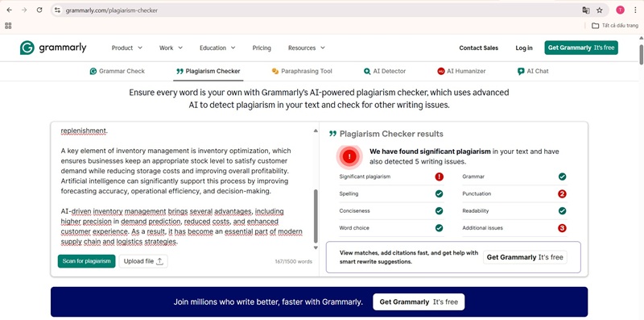Click the Additional issues label
644x320 pixels.
(482, 228)
